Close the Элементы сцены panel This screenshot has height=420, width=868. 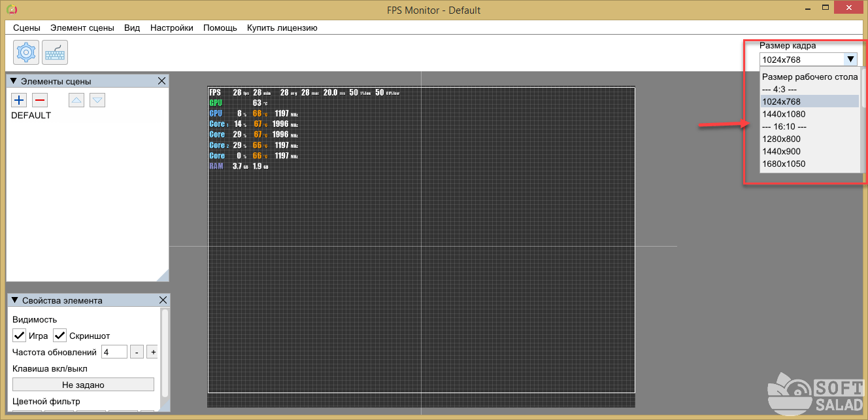click(x=162, y=81)
